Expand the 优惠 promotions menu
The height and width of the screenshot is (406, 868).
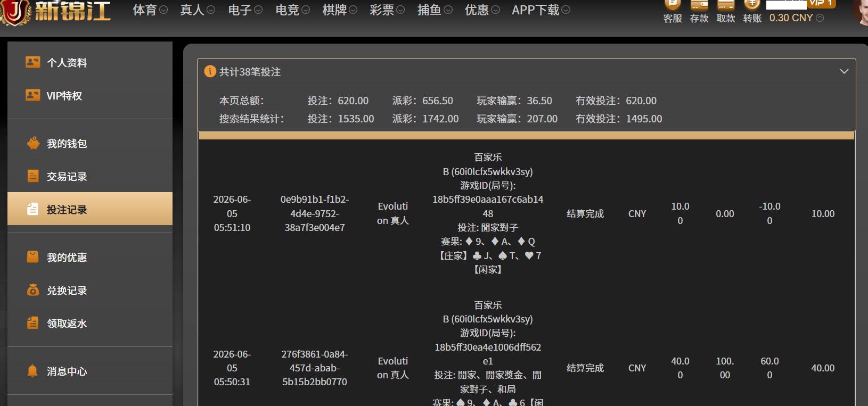[482, 10]
